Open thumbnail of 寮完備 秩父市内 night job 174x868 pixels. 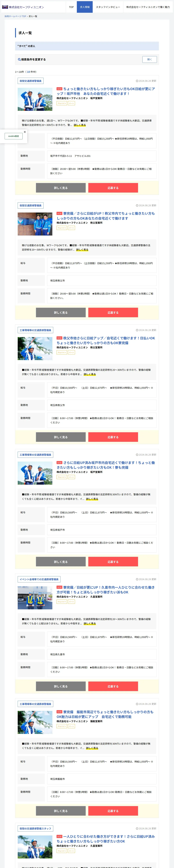[x=35, y=224]
